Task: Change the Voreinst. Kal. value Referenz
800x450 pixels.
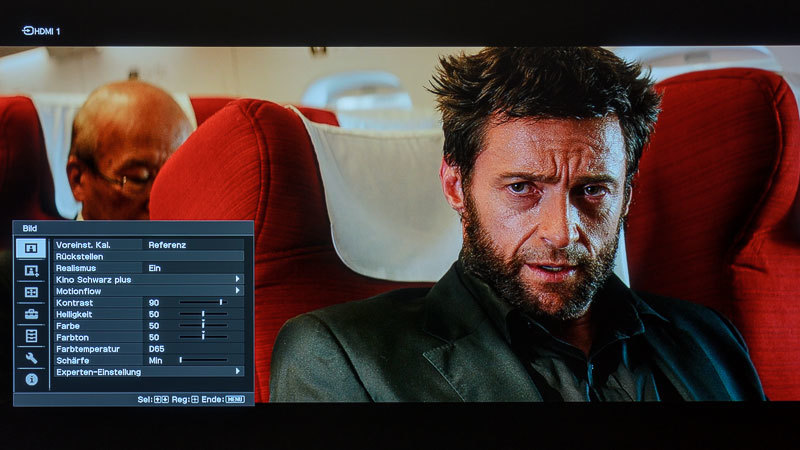Action: 167,245
